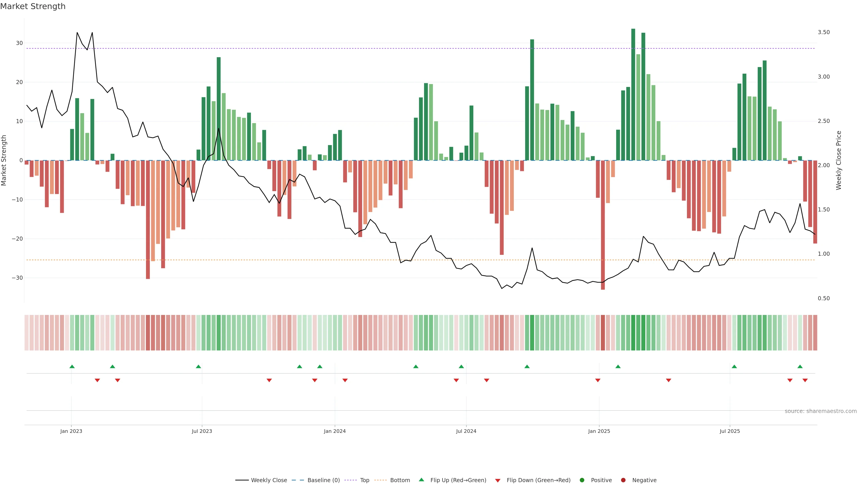Click the Weekly Close Price axis title
This screenshot has height=488, width=868.
(x=839, y=160)
